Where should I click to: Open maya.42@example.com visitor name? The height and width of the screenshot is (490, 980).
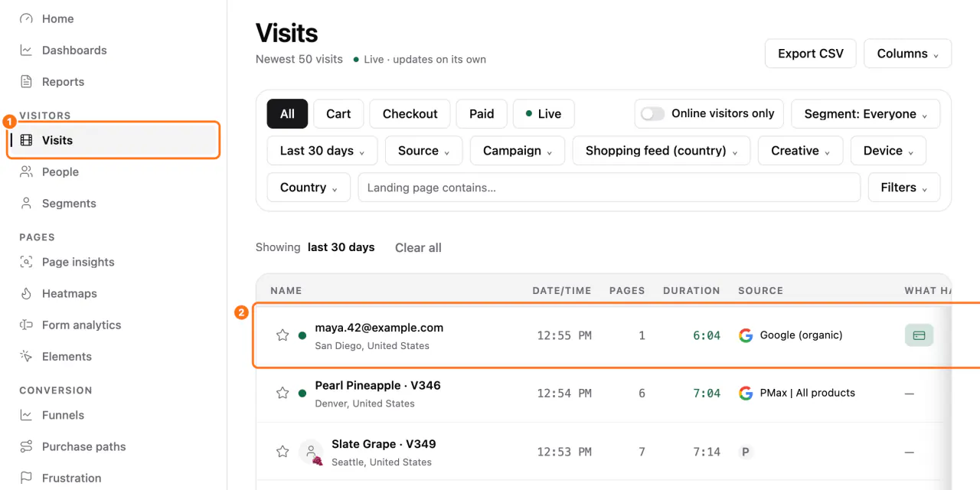[379, 328]
